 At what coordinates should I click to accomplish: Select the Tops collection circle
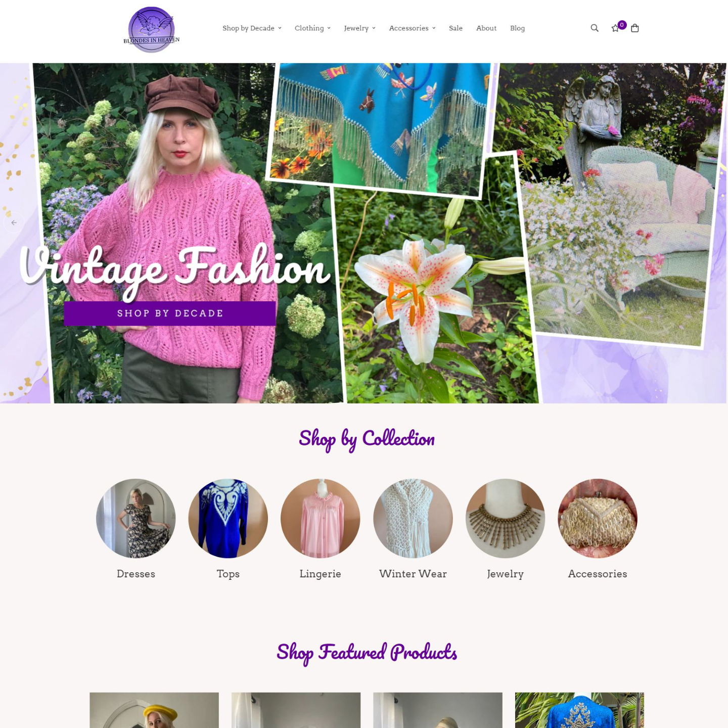click(x=228, y=518)
